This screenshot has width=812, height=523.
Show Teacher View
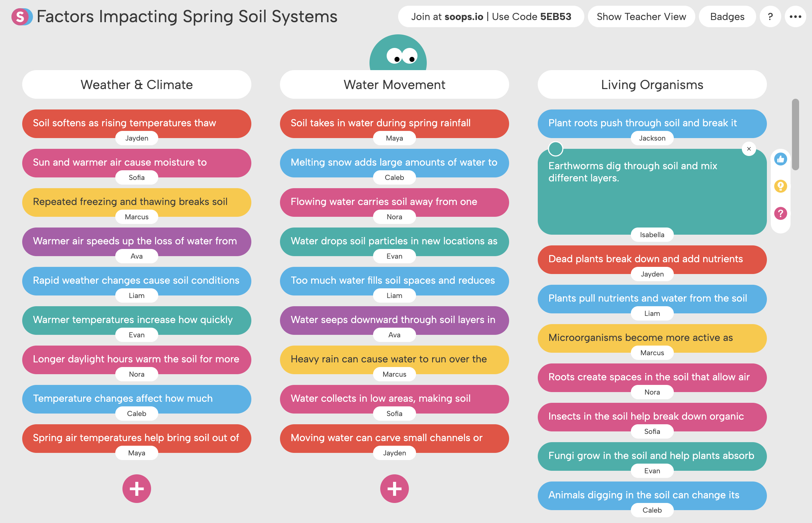pos(641,16)
